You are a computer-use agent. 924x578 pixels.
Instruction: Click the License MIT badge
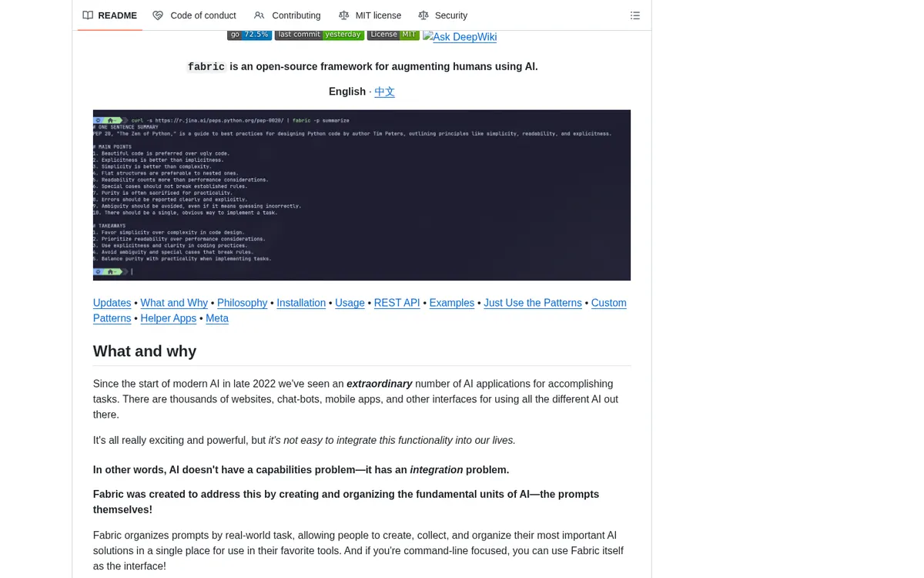point(393,35)
